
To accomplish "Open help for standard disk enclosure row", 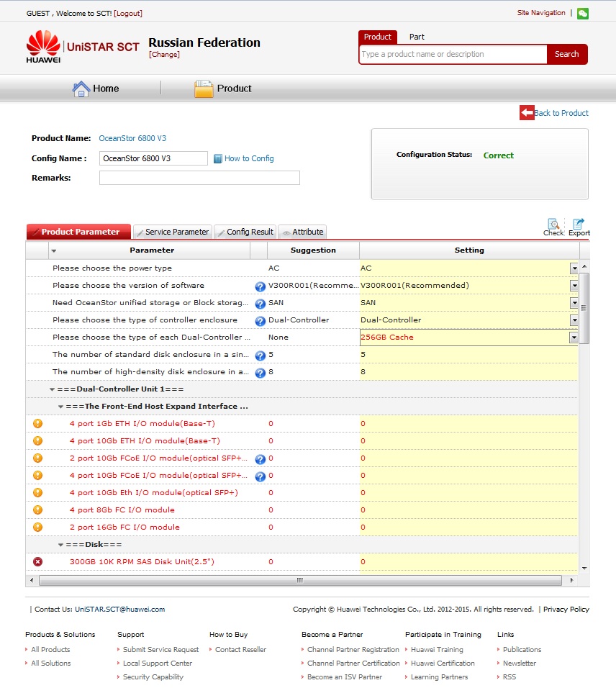I will tap(261, 356).
